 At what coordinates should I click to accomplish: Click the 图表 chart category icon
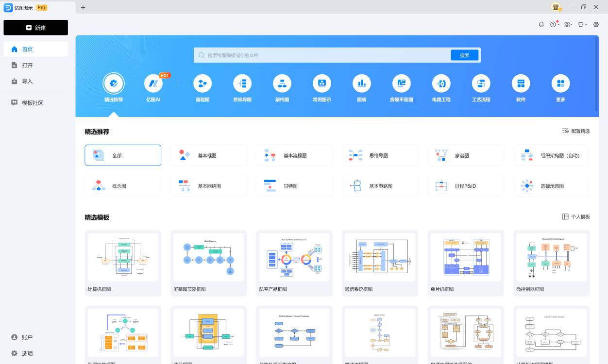[x=361, y=87]
